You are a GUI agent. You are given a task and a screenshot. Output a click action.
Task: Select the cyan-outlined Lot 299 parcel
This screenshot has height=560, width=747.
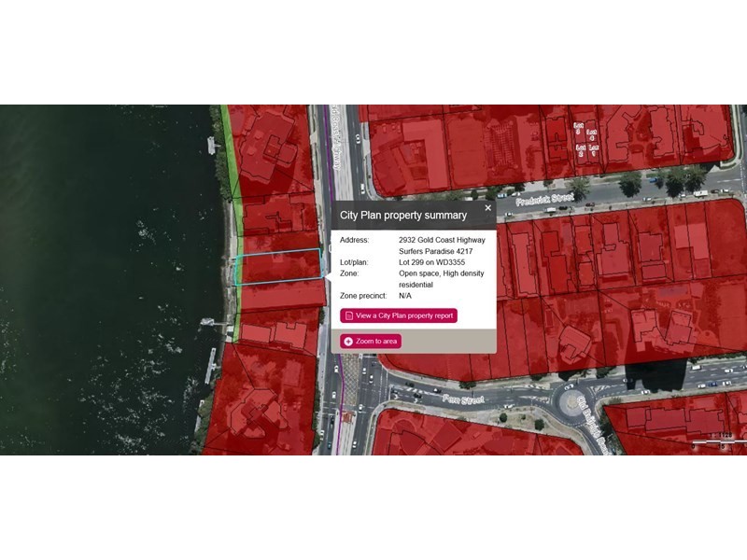click(278, 267)
